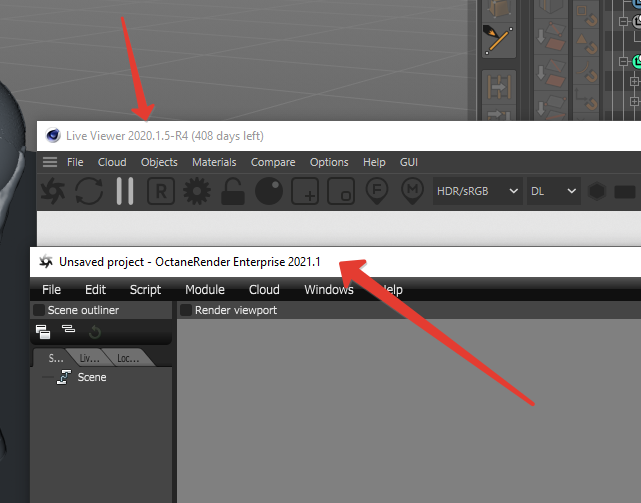Switch to the Liv... outliner tab
Screen dimensions: 641x503
pos(90,358)
